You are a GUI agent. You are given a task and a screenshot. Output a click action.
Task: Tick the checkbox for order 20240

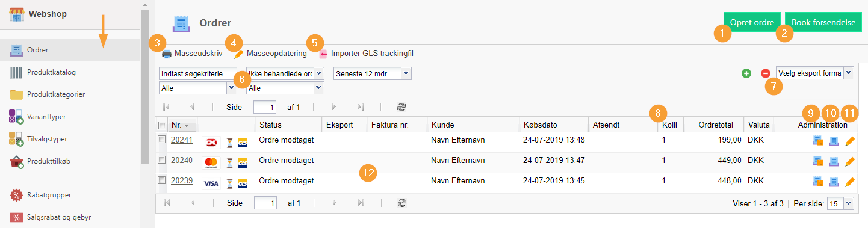[x=161, y=159]
